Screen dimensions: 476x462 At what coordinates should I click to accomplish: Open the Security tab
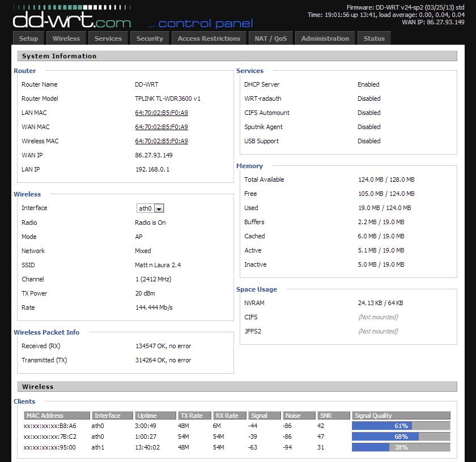tap(149, 38)
